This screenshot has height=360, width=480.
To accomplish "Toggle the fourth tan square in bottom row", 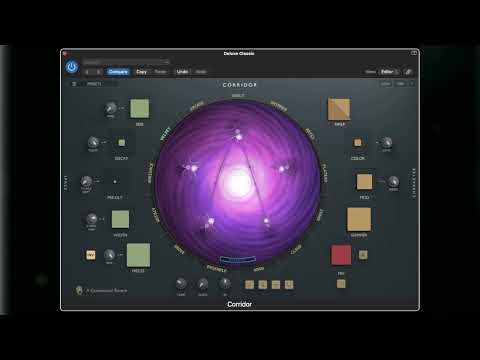I will [x=289, y=284].
